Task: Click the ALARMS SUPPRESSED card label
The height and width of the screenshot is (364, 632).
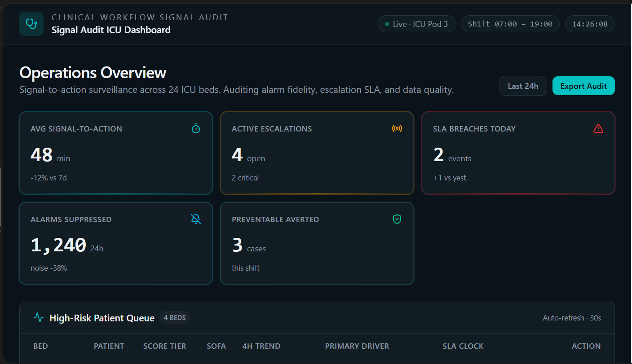Action: tap(71, 219)
